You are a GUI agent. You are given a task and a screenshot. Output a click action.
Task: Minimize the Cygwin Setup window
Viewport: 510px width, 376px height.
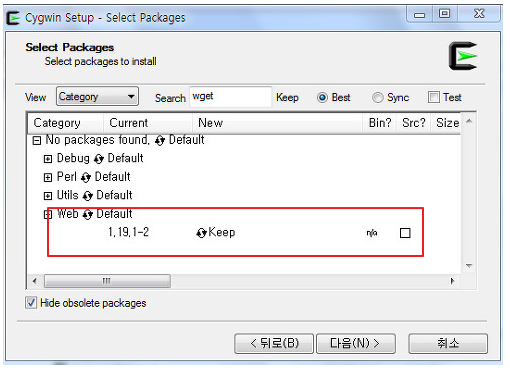(x=419, y=14)
